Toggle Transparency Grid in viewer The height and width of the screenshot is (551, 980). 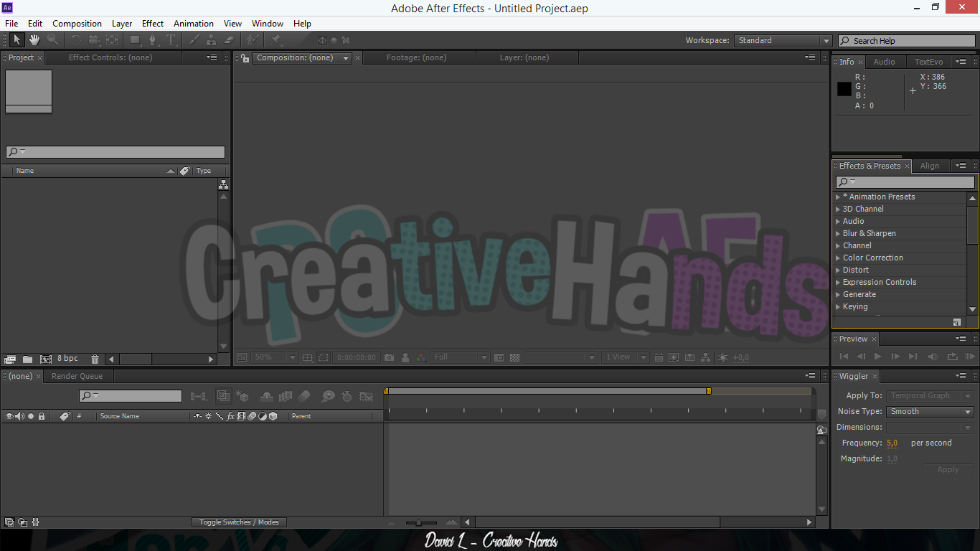tap(514, 357)
